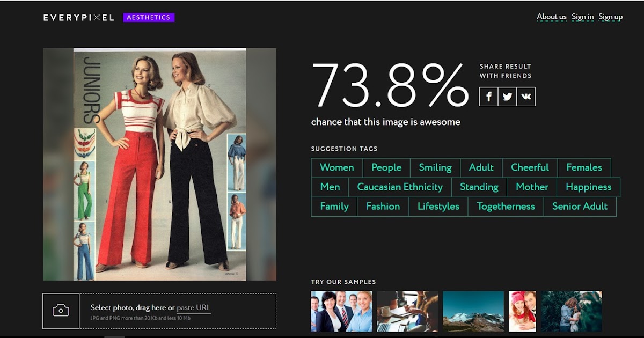Viewport: 644px width, 338px height.
Task: Select the People tag
Action: tap(386, 167)
